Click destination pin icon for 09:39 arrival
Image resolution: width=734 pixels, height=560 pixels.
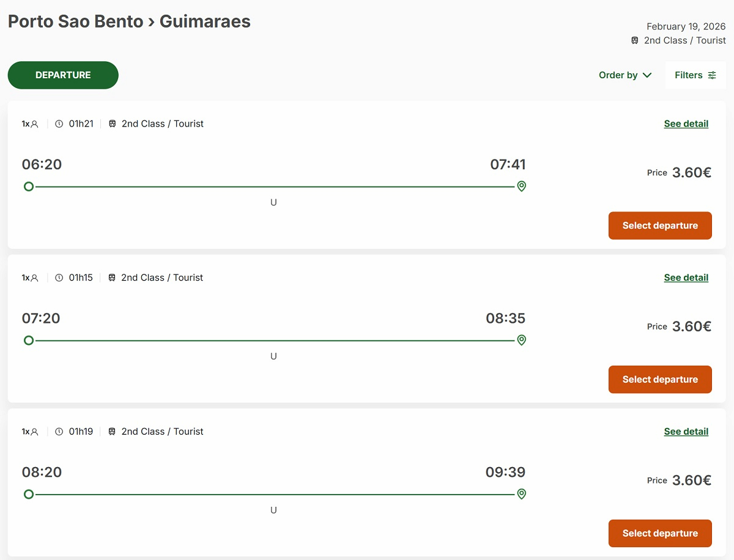tap(521, 494)
